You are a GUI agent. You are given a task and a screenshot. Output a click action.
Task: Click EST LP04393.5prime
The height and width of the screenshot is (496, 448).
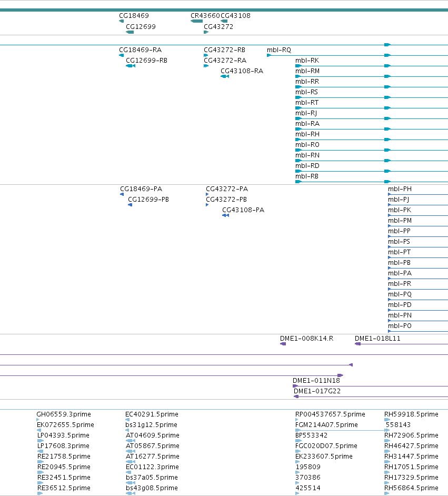63,435
